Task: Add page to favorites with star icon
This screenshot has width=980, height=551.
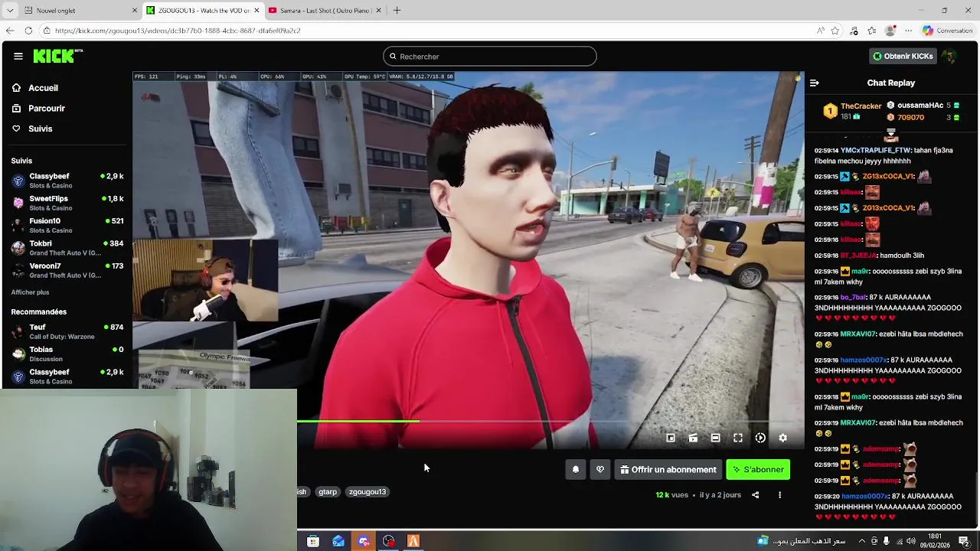Action: [x=835, y=31]
